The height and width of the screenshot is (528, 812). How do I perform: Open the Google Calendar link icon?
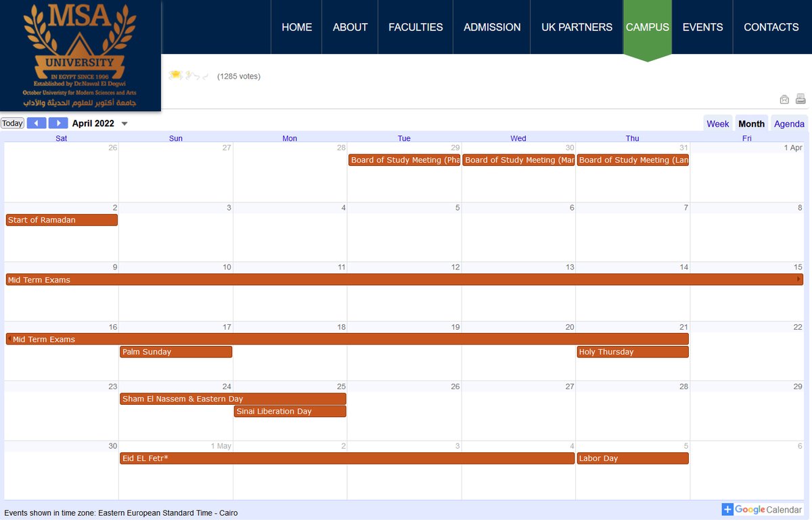[727, 509]
